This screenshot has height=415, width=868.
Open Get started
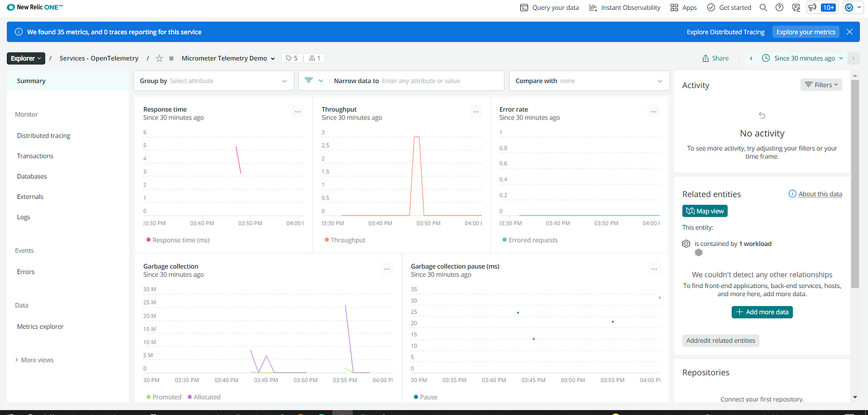[728, 7]
